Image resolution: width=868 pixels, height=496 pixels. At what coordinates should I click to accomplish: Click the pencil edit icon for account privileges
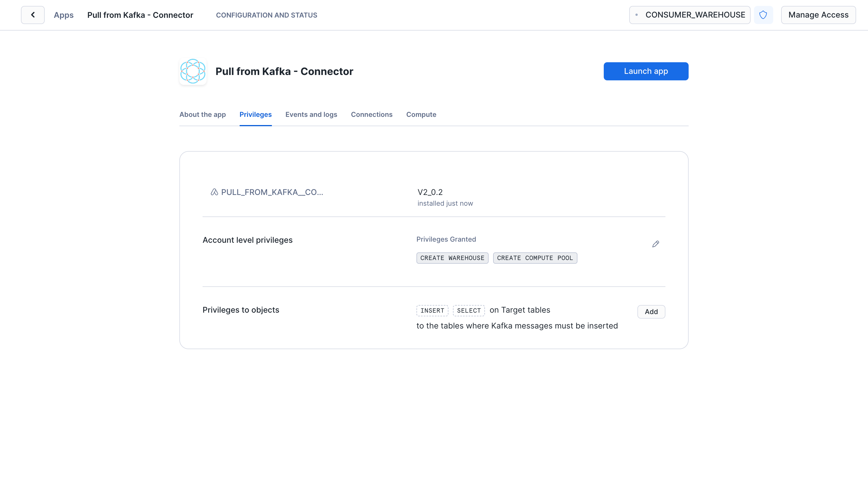655,244
